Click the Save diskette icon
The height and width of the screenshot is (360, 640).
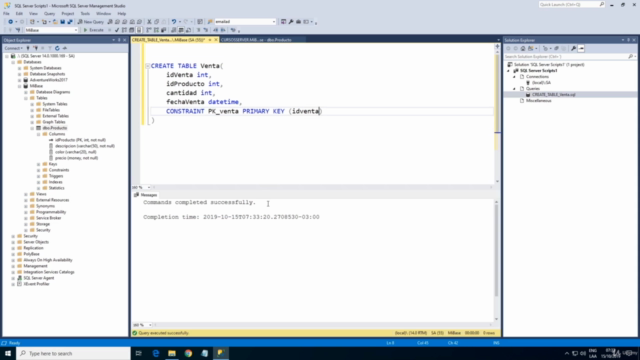62,22
